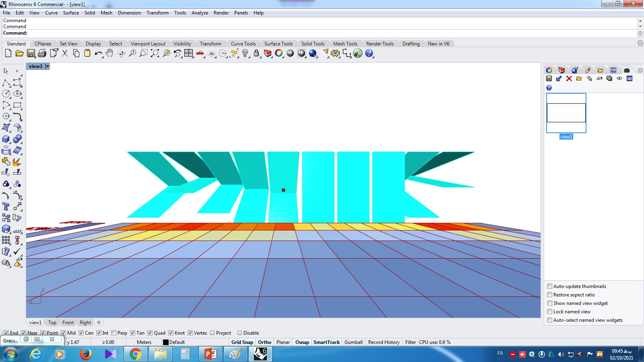Toggle the Perp osnap checkbox
Screen dimensions: 644x362
pyautogui.click(x=114, y=333)
